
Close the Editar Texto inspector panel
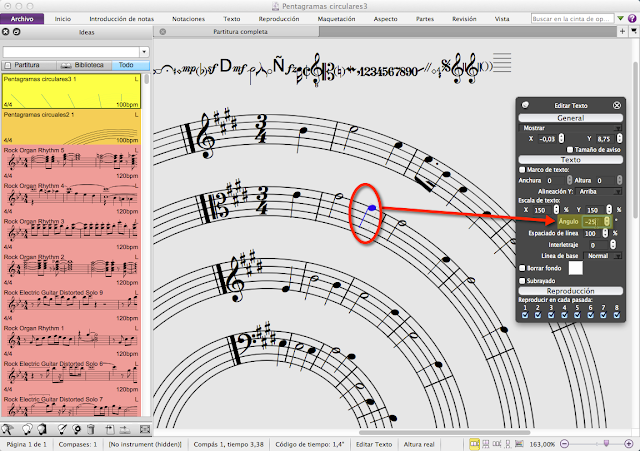(617, 105)
